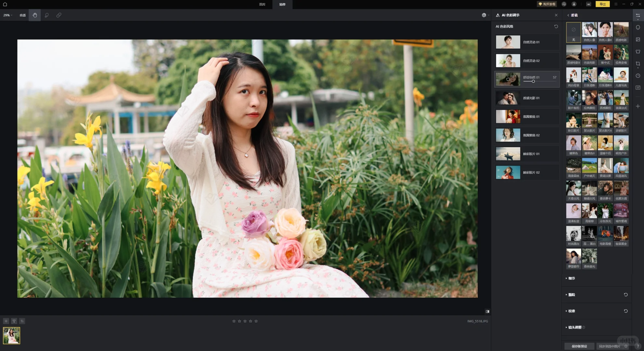
Task: Toggle before/after compare view icon
Action: [x=487, y=311]
